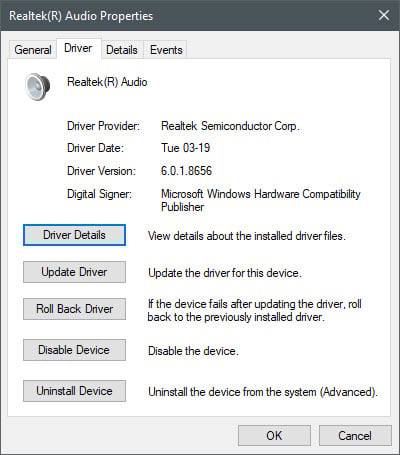Cancel the properties dialog

click(x=355, y=436)
